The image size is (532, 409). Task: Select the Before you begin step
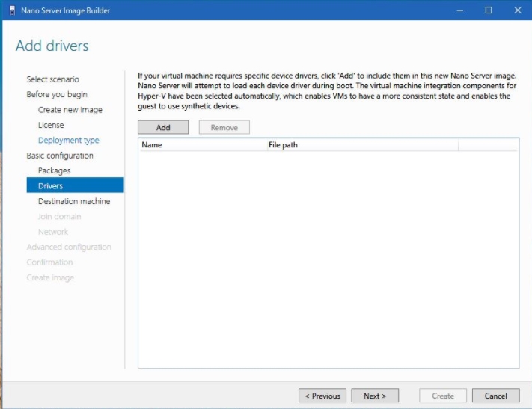[57, 94]
